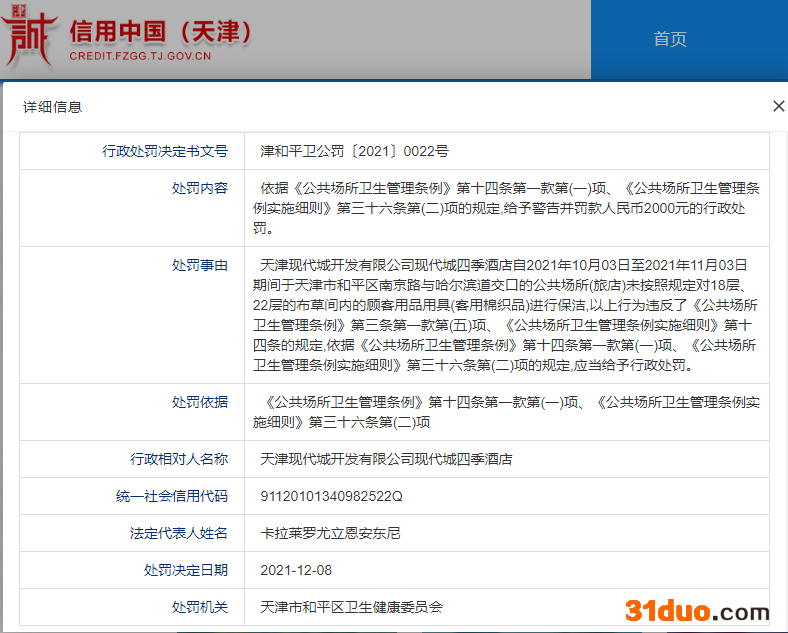Screen dimensions: 788x633
Task: Click the 法定代表人姓名 row label
Action: [x=179, y=533]
